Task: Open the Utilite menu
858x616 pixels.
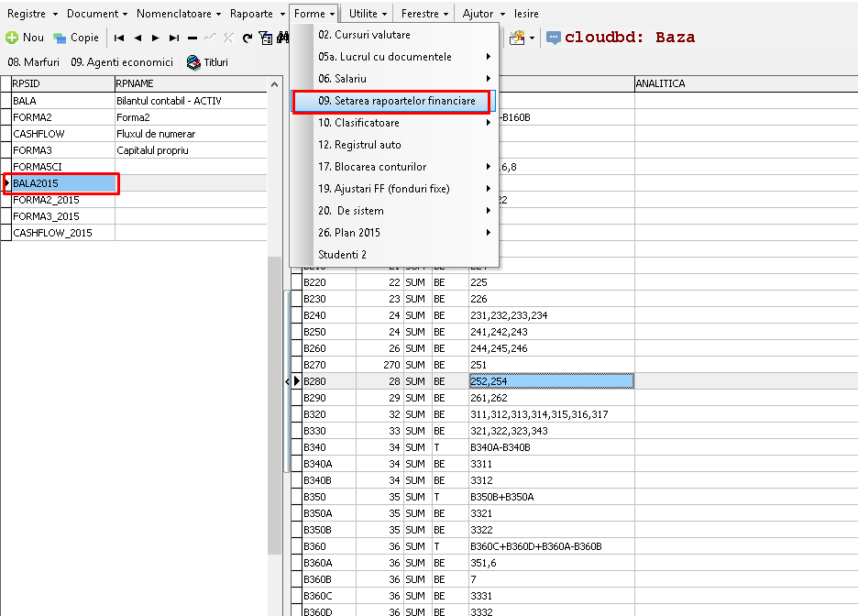Action: 368,14
